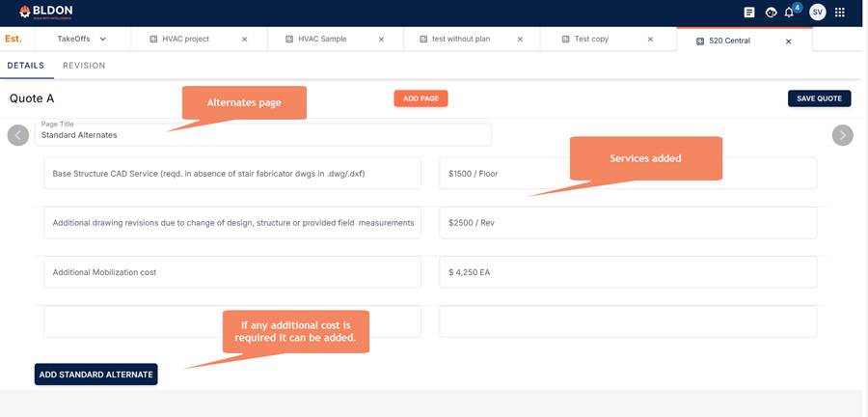Click the Additional Mobilization cost field
Image resolution: width=868 pixels, height=417 pixels.
pos(231,272)
